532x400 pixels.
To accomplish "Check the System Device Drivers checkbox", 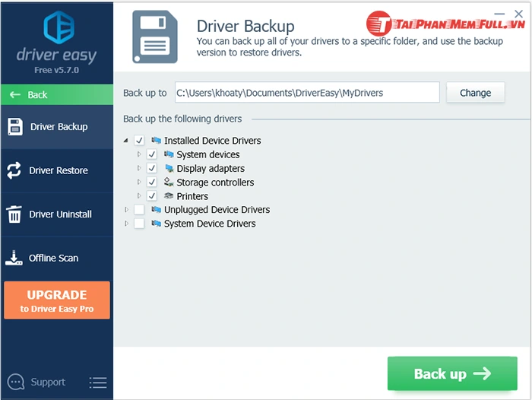I will click(x=139, y=224).
